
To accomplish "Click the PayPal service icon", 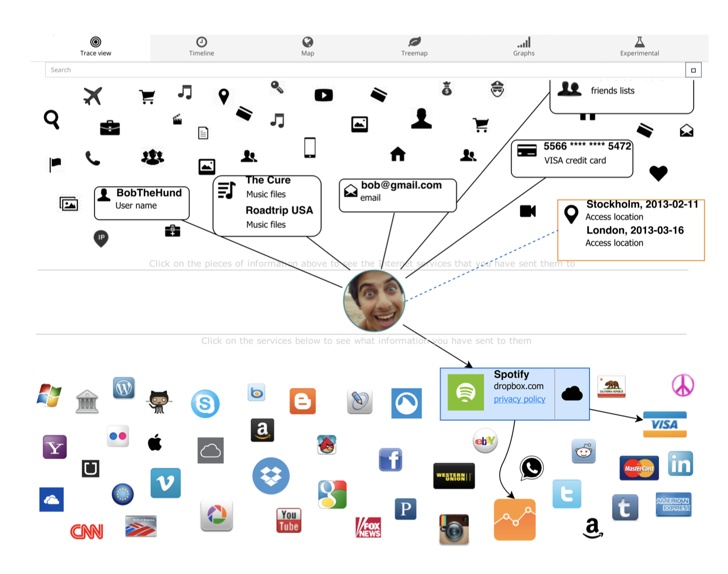I will pyautogui.click(x=405, y=509).
